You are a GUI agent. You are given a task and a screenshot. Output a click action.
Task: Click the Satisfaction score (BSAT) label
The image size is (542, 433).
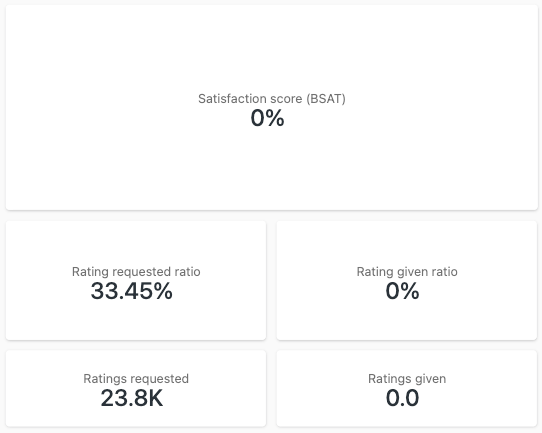(272, 99)
